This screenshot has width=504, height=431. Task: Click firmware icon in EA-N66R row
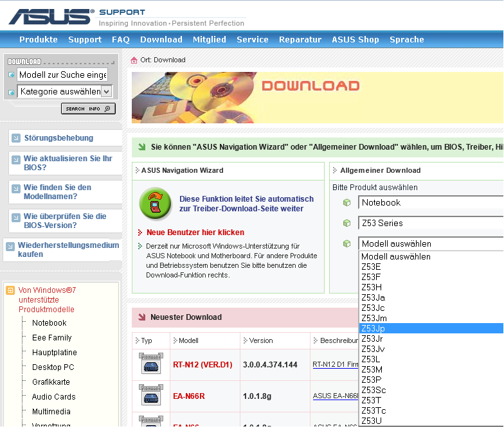(150, 395)
